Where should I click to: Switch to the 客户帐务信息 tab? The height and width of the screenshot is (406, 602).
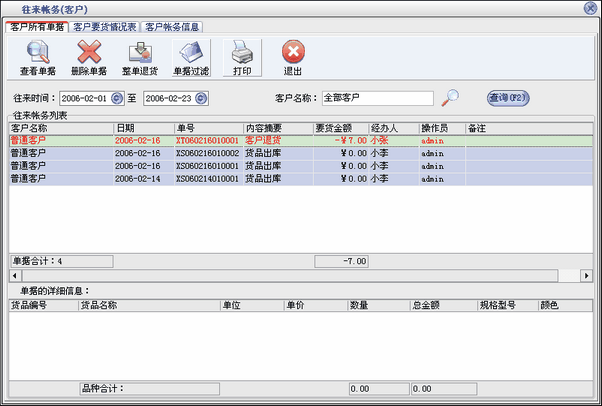point(178,27)
